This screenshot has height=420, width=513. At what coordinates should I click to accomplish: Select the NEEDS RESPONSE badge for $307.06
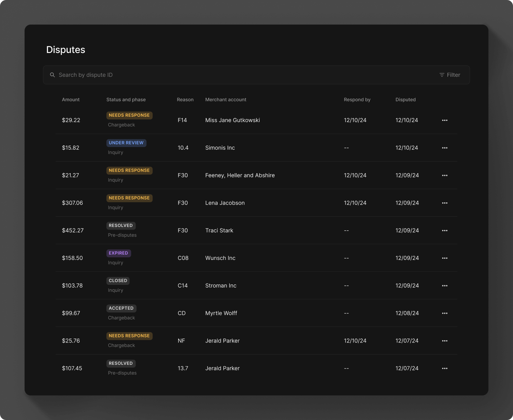129,198
